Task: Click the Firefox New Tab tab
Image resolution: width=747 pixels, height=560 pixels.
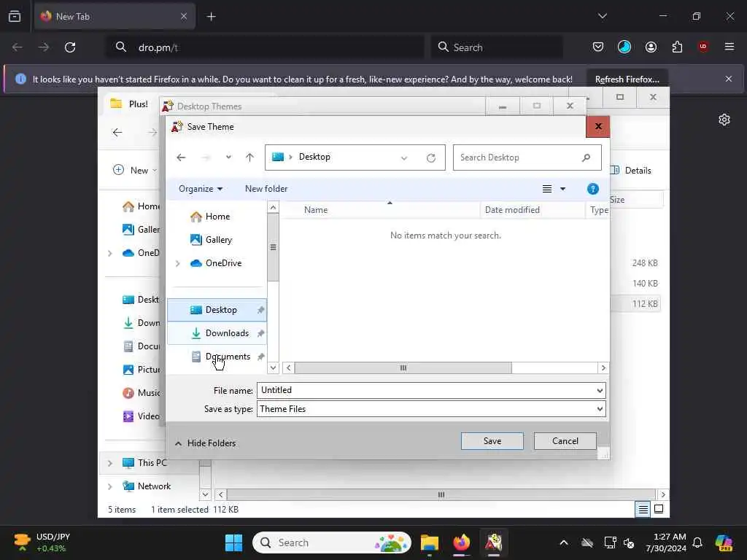Action: 115,16
